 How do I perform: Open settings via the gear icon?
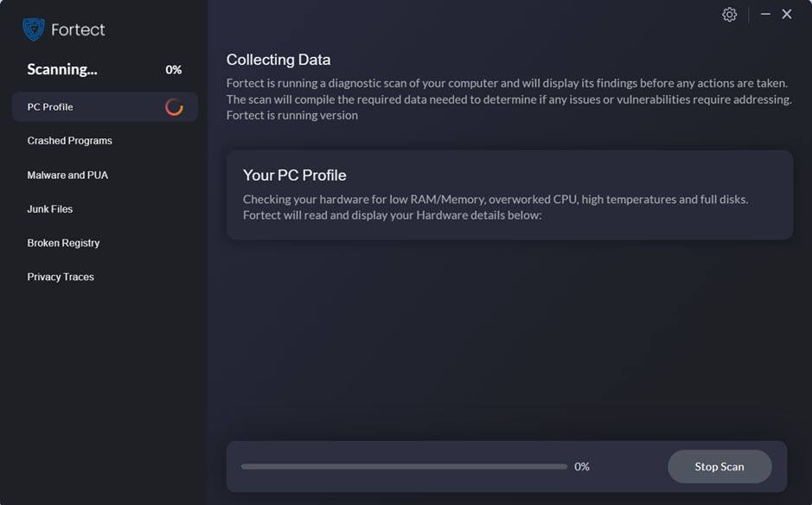pyautogui.click(x=729, y=15)
